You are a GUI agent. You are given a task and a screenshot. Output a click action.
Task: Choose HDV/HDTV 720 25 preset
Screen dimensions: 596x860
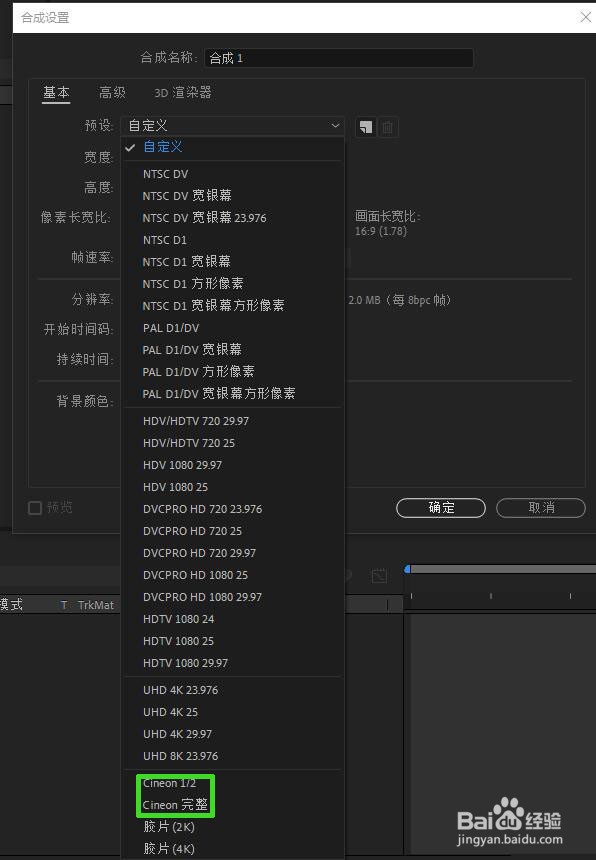(233, 443)
